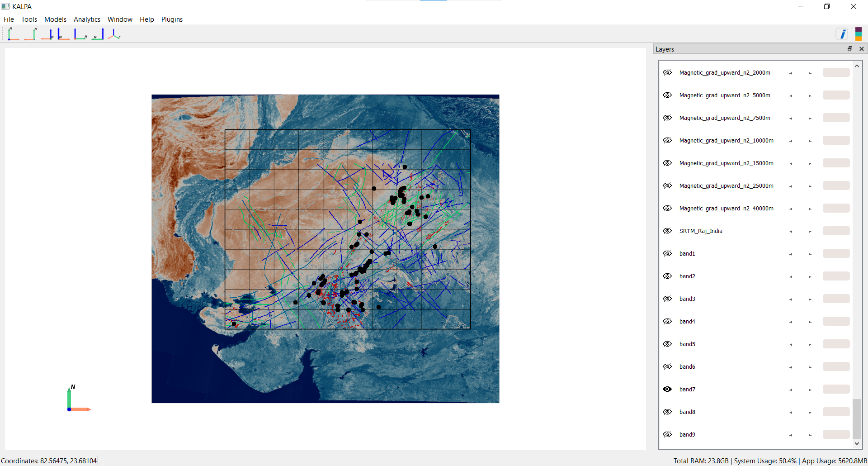868x466 pixels.
Task: Click the view icon with green left arrow and blue up arrow
Action: (x=98, y=34)
